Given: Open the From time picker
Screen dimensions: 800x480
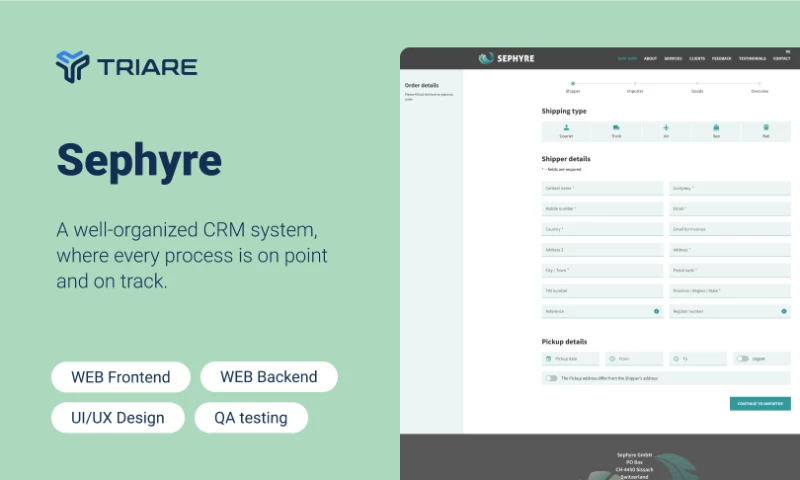Looking at the screenshot, I should (x=612, y=358).
